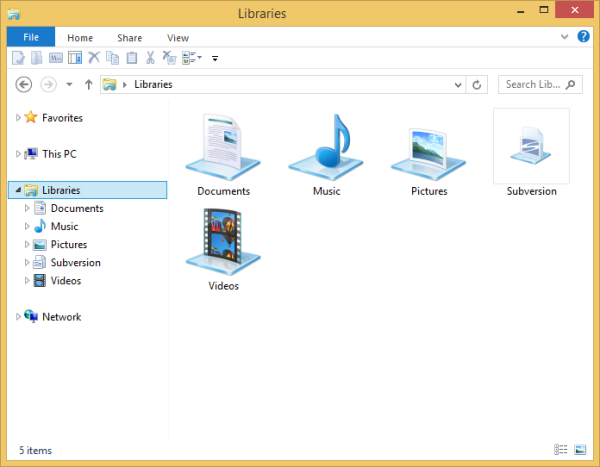Expand the ribbon with chevron arrow

[x=564, y=37]
